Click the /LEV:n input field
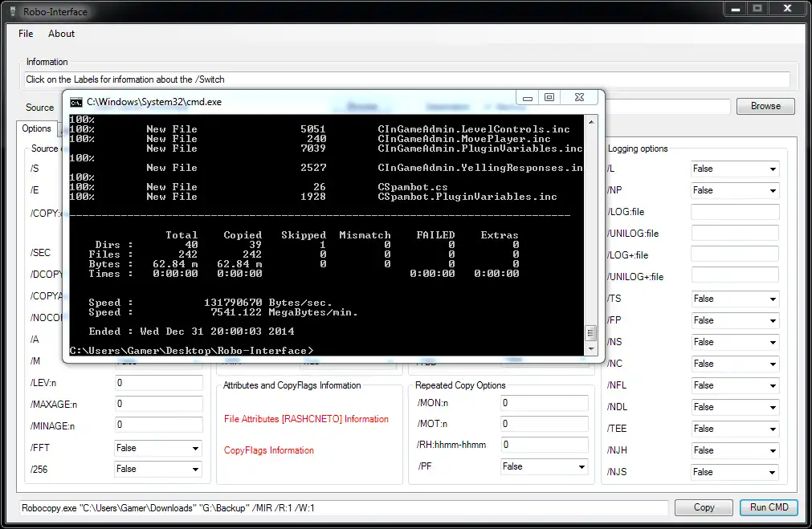Viewport: 812px width, 529px height. click(158, 383)
